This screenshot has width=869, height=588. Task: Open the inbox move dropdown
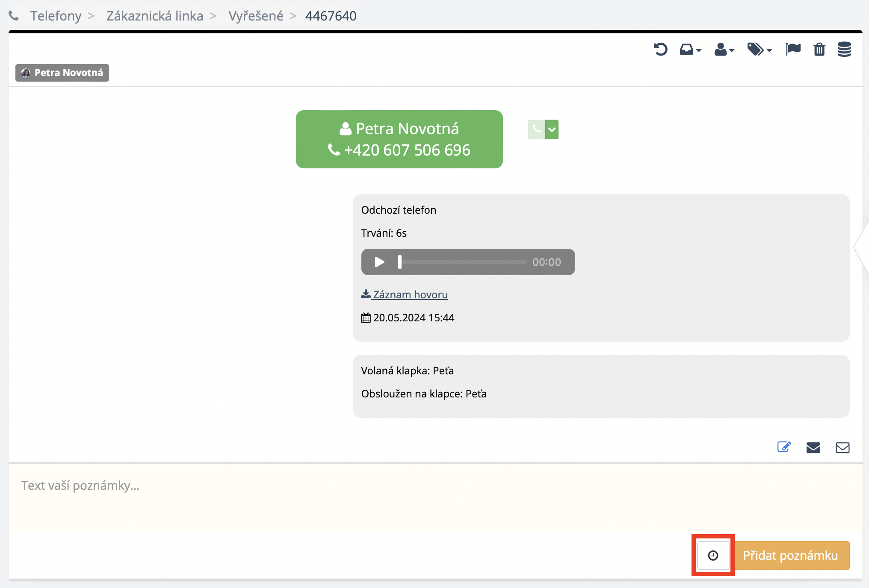pos(690,50)
